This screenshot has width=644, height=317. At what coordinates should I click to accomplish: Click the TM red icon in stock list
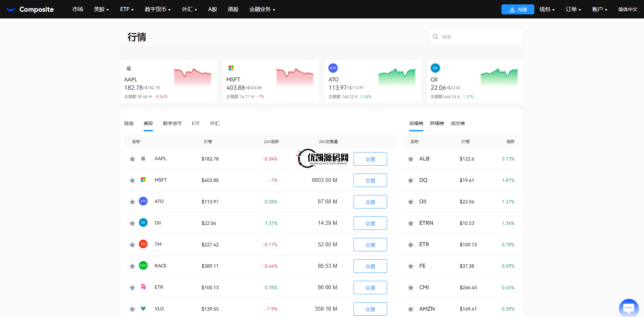[x=143, y=244]
